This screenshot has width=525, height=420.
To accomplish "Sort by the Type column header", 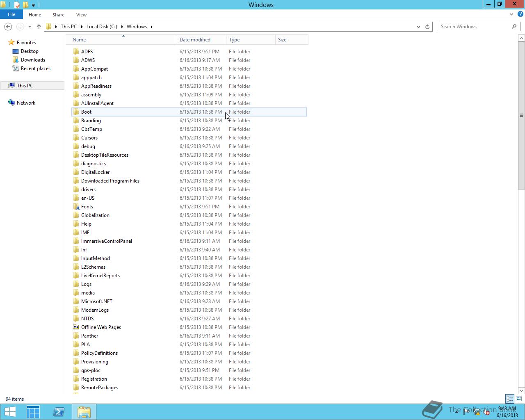I will [251, 40].
